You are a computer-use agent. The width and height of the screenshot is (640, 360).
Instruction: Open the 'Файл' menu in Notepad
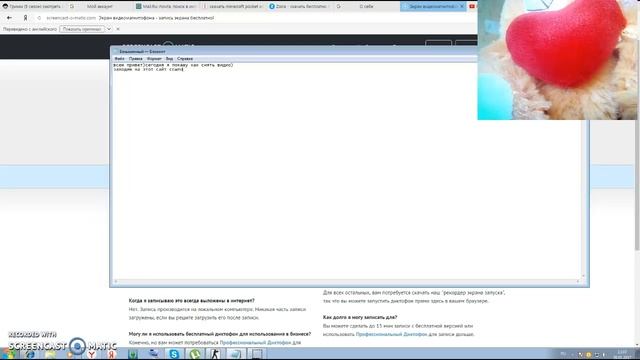click(120, 59)
